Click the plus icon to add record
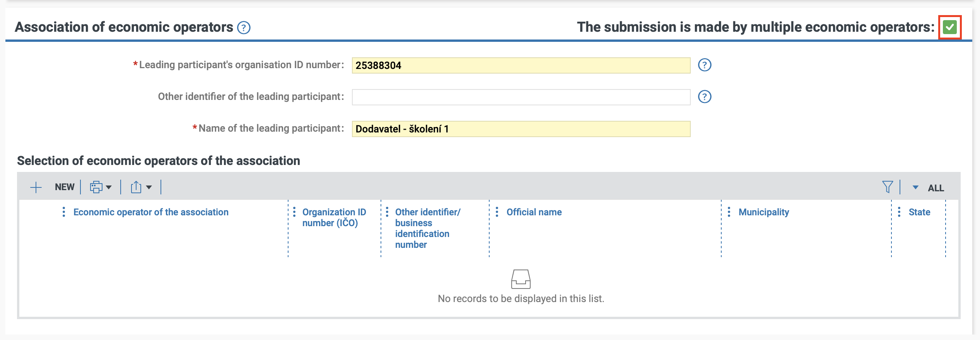Image resolution: width=980 pixels, height=340 pixels. tap(36, 187)
